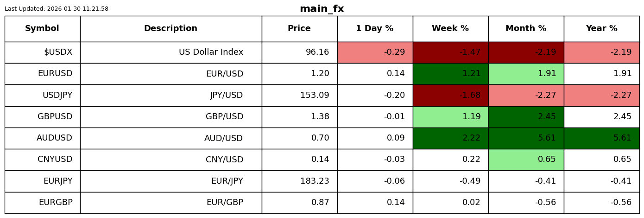
Task: Select the Description column header
Action: (171, 29)
